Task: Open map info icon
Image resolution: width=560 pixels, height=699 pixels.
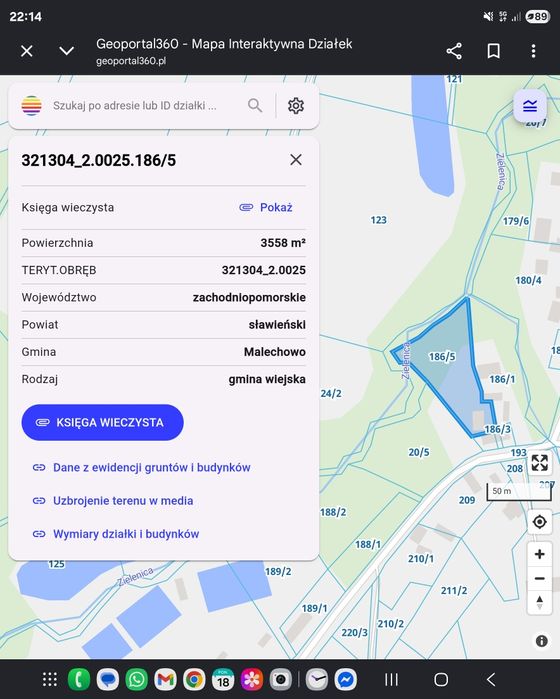Action: click(541, 641)
